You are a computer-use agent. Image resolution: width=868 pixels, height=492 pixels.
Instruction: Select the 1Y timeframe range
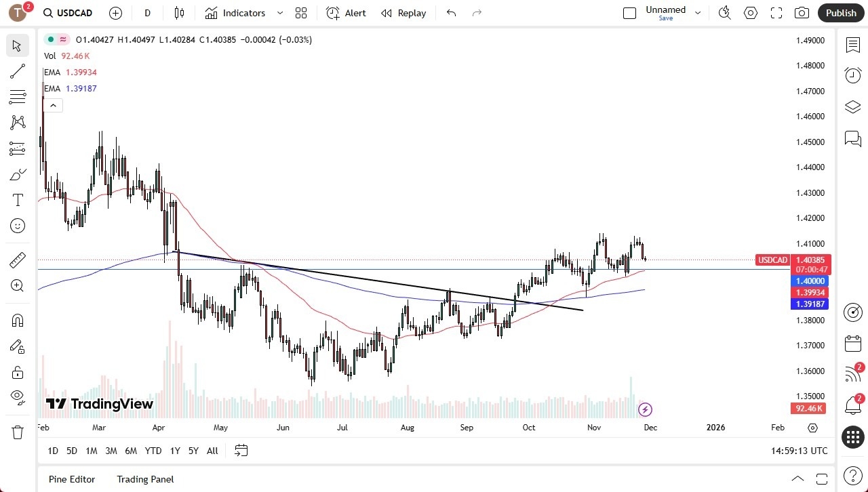(x=174, y=451)
